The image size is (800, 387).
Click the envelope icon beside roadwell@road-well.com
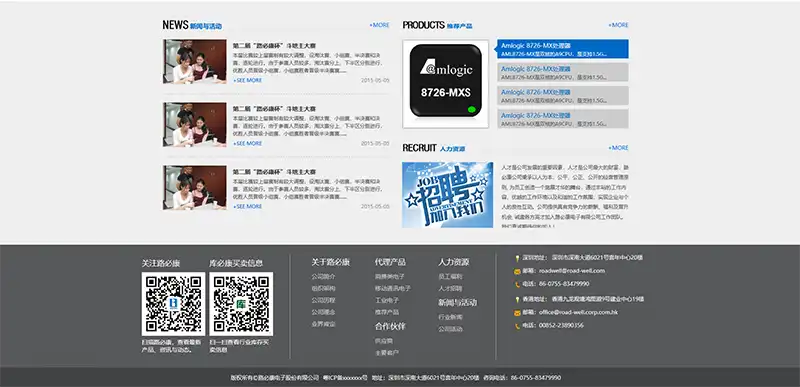[517, 271]
